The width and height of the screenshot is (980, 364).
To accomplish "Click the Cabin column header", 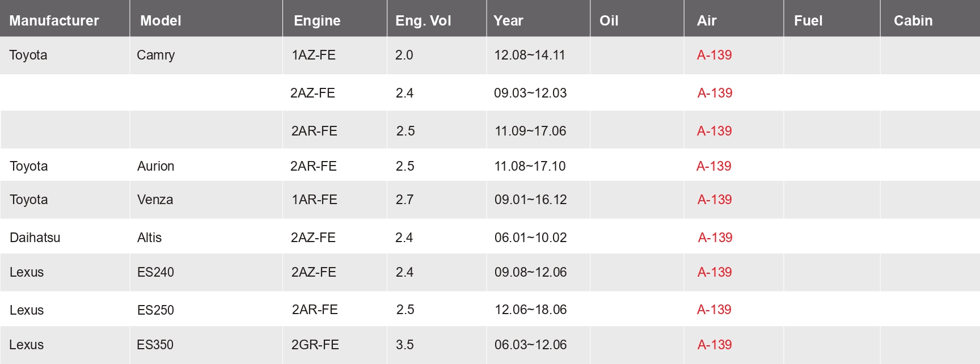I will pyautogui.click(x=913, y=21).
